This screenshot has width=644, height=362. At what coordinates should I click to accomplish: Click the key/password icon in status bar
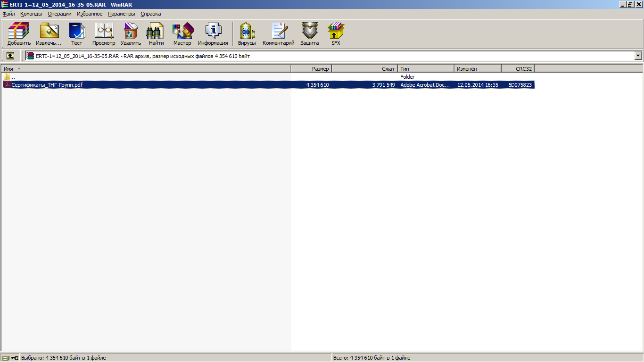tap(14, 358)
